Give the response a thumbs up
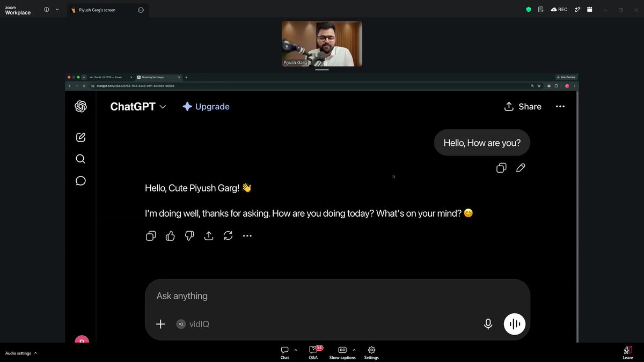 170,235
